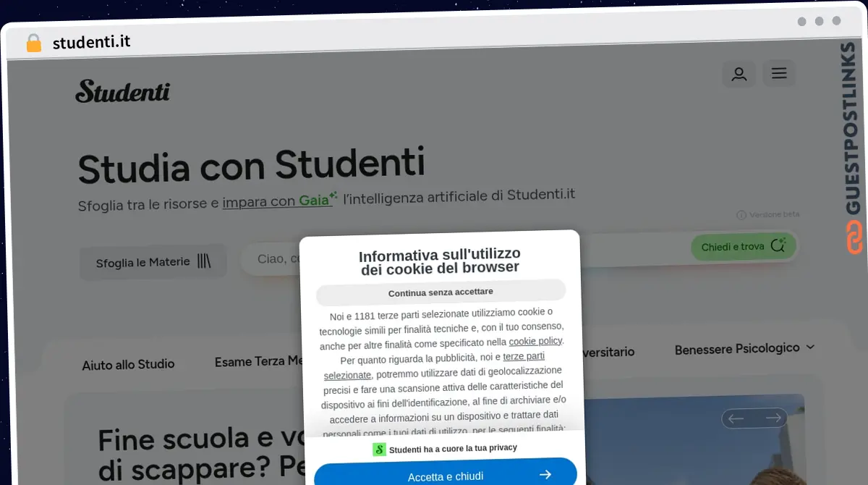Click Sfoglia le Materie button
868x485 pixels.
pos(153,262)
